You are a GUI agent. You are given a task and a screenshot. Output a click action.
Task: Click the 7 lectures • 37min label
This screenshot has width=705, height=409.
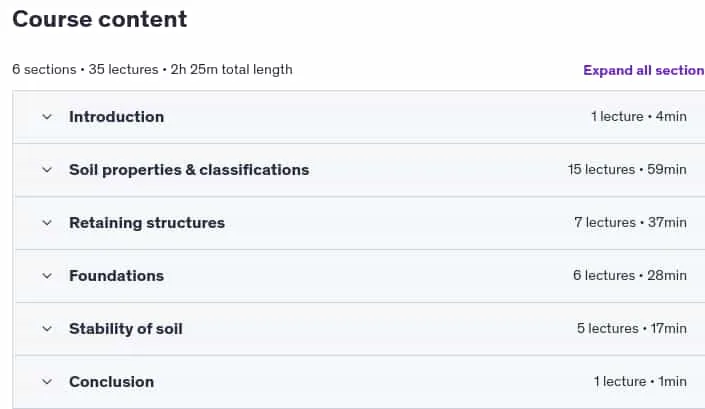coord(630,222)
